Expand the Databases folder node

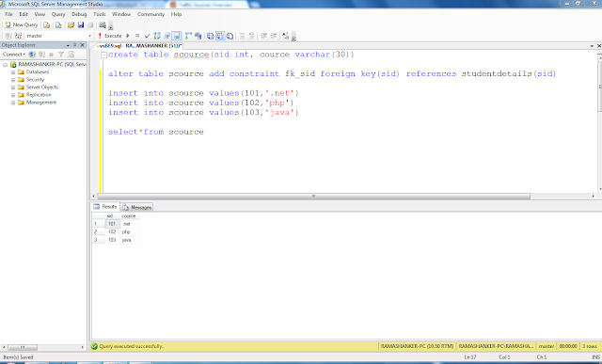point(13,72)
